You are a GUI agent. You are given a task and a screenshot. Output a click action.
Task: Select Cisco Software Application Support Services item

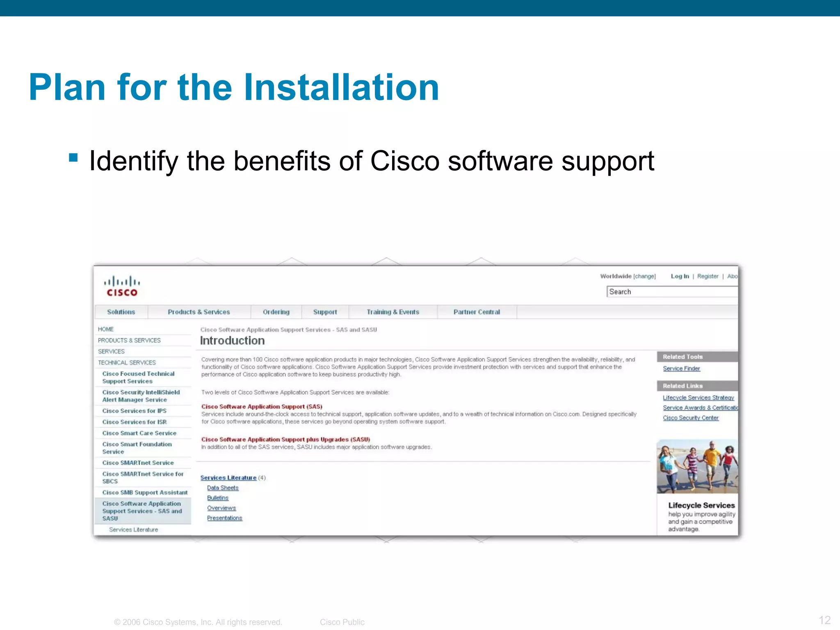click(x=142, y=511)
